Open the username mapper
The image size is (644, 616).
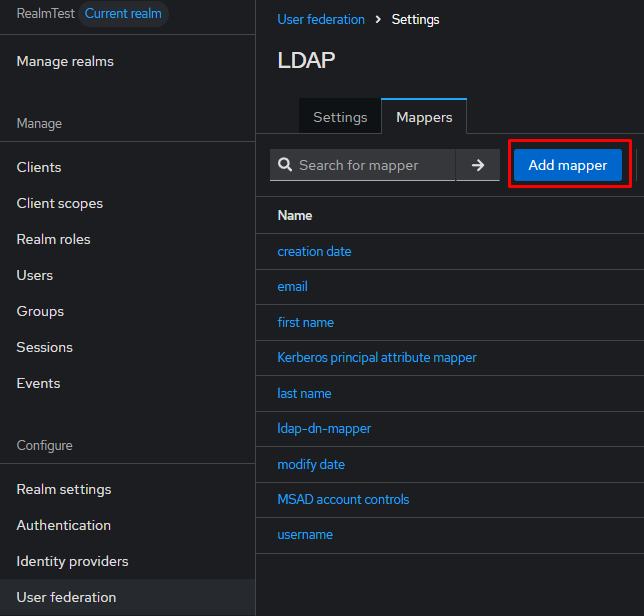304,534
